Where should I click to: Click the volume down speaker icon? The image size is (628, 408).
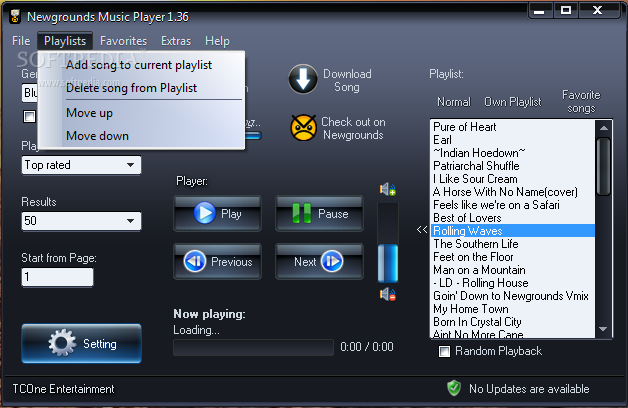(x=388, y=295)
